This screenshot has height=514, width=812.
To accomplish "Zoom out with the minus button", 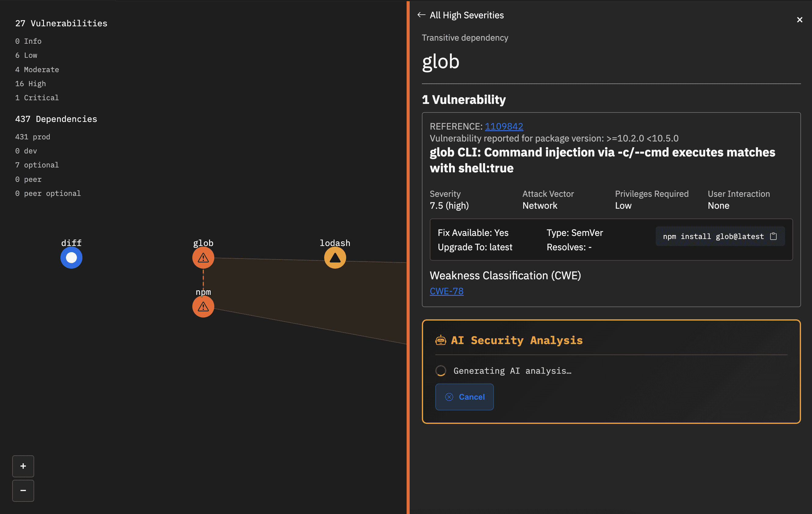I will pyautogui.click(x=23, y=490).
